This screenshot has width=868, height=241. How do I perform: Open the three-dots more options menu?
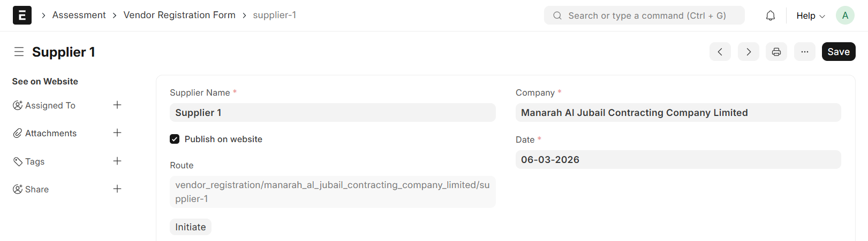(x=804, y=52)
